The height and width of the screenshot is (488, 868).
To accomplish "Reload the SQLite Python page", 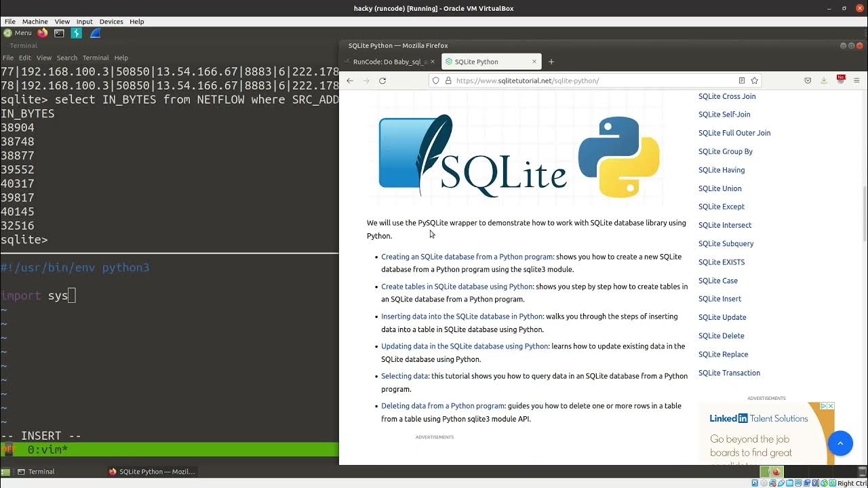I will coord(382,81).
